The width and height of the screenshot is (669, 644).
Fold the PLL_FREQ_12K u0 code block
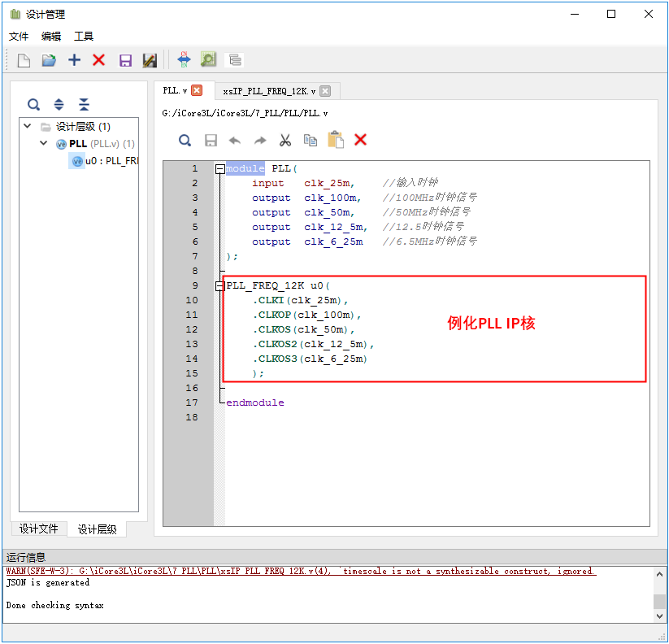[x=219, y=286]
